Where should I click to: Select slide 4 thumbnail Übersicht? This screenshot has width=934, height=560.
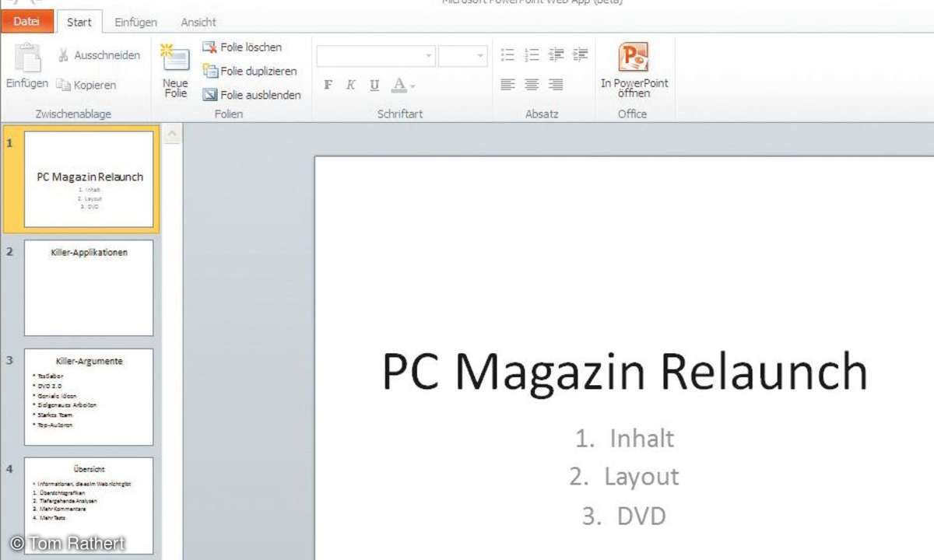coord(89,506)
